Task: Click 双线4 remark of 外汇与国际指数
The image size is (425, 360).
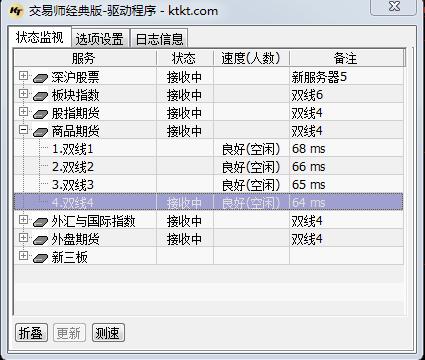Action: click(x=307, y=221)
